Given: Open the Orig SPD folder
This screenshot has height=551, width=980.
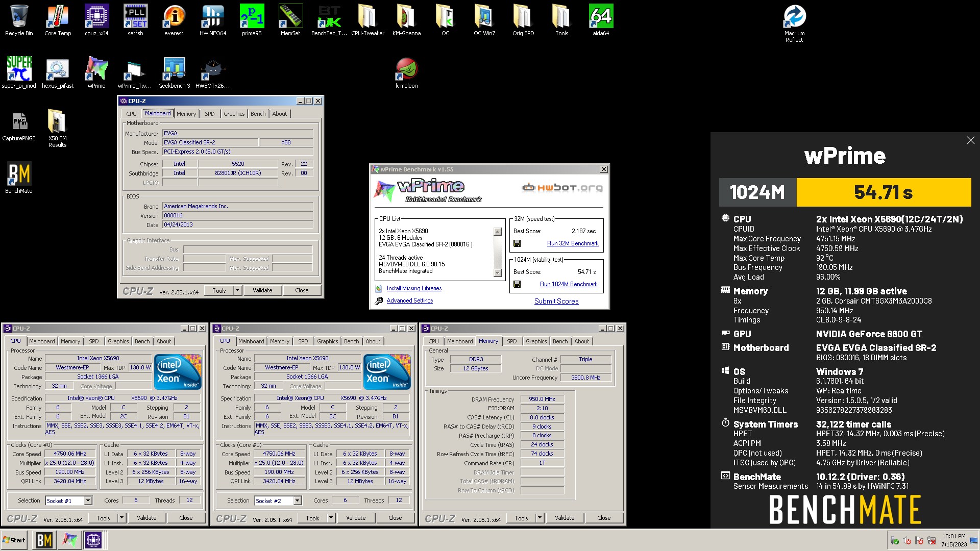Looking at the screenshot, I should tap(523, 20).
